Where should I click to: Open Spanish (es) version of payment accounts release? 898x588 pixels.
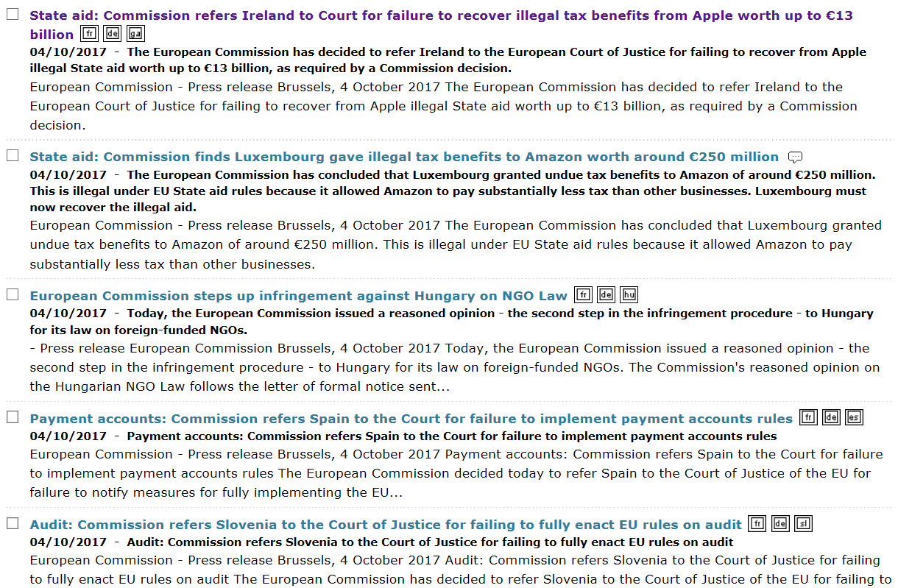(854, 418)
